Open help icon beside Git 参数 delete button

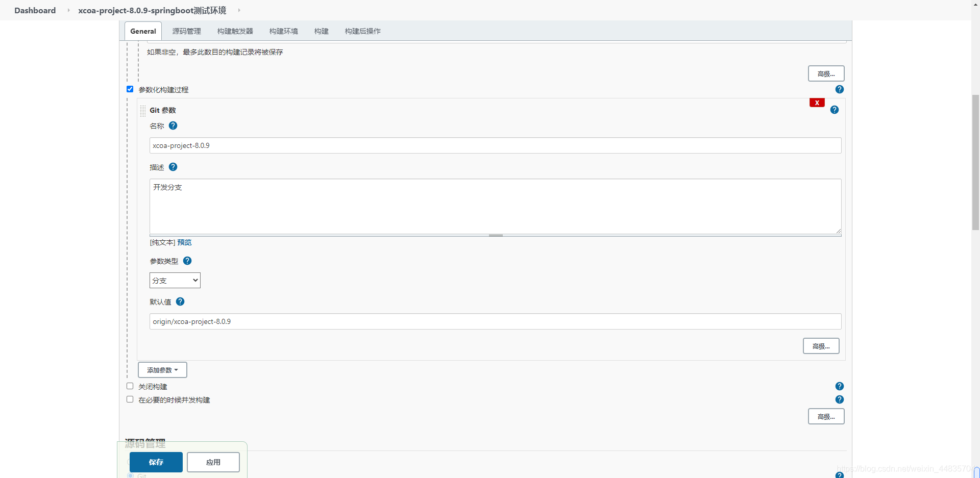pyautogui.click(x=834, y=110)
